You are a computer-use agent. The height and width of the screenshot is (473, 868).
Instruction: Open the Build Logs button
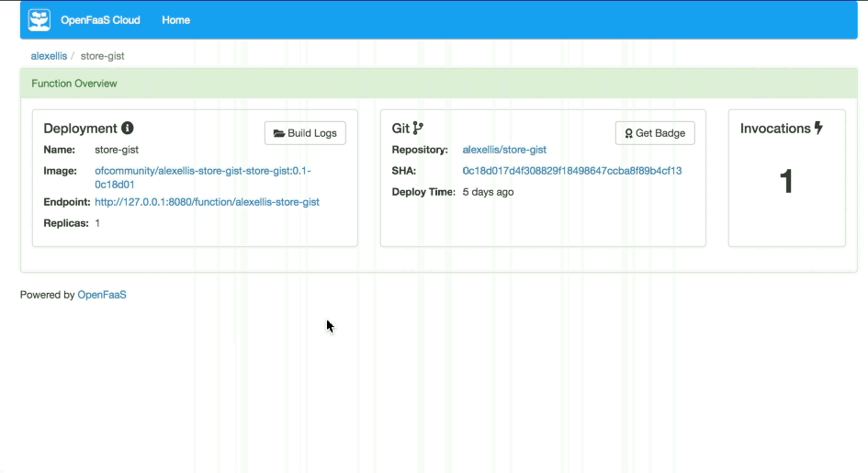coord(305,133)
